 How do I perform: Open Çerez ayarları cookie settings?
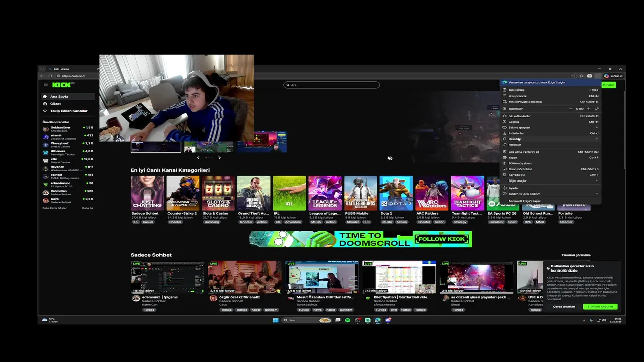point(564,307)
